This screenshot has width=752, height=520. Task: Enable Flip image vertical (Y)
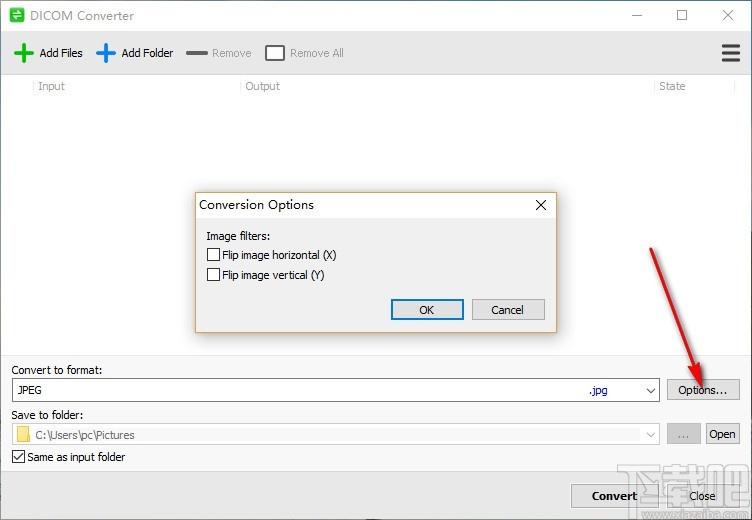[213, 274]
